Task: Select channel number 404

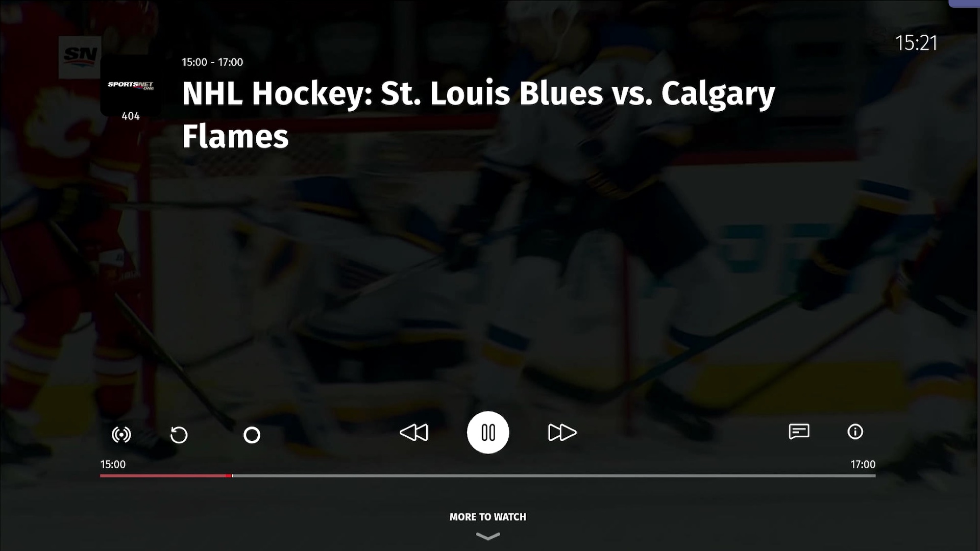Action: coord(131,116)
